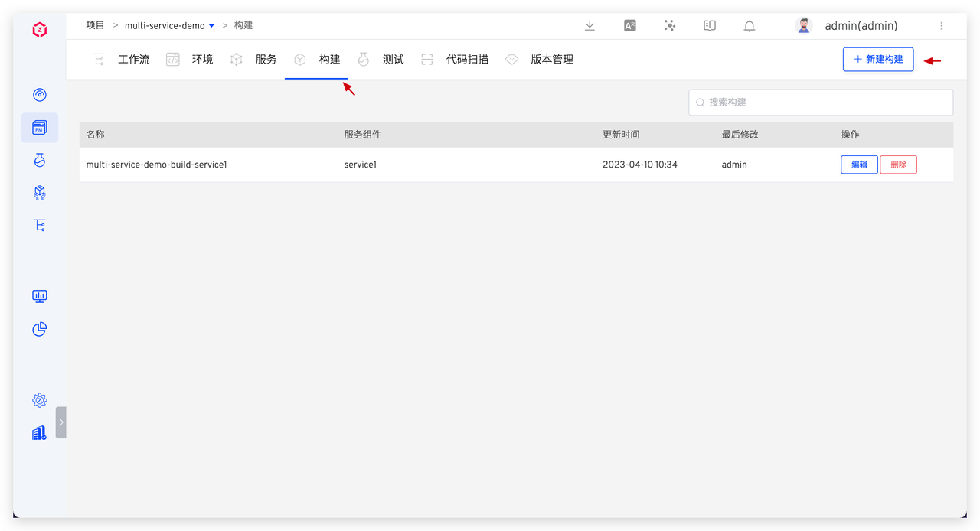This screenshot has width=980, height=531.
Task: Click the language translate icon
Action: [x=629, y=26]
